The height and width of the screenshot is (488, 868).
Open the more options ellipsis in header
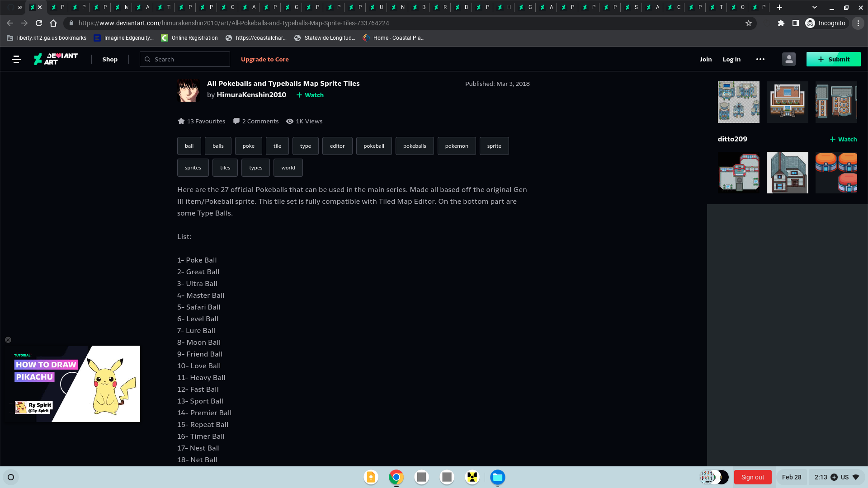pyautogui.click(x=760, y=59)
